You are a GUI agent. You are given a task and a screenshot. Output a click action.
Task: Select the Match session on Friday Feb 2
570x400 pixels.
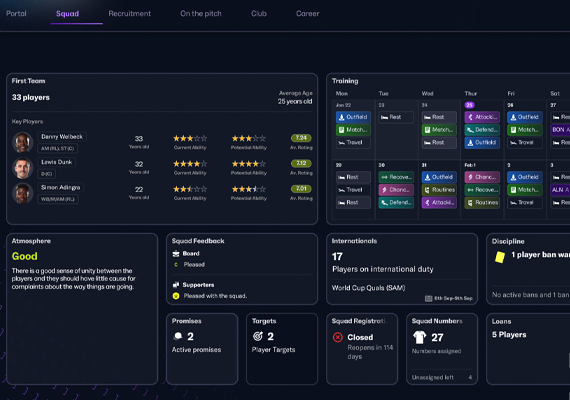[525, 190]
